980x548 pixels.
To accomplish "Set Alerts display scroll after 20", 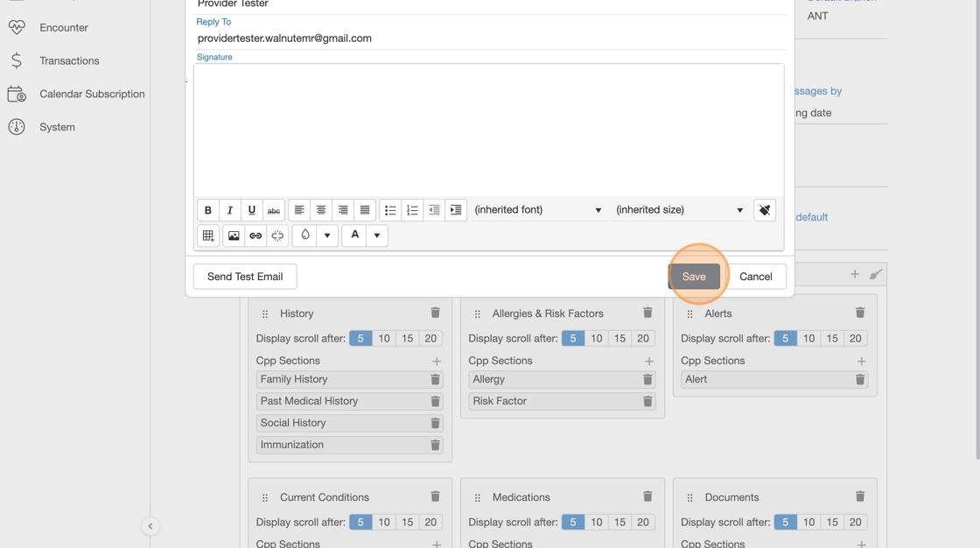I will pos(855,339).
